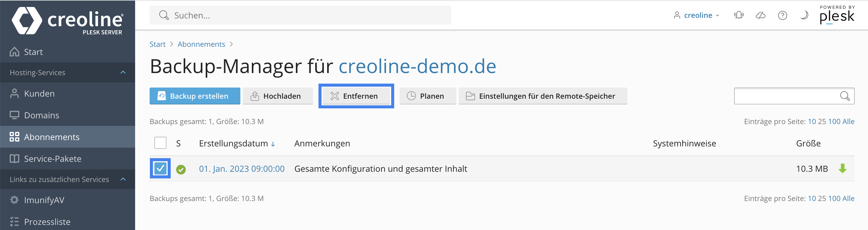Open Service-Pakete in the sidebar
The width and height of the screenshot is (868, 230).
(67, 158)
